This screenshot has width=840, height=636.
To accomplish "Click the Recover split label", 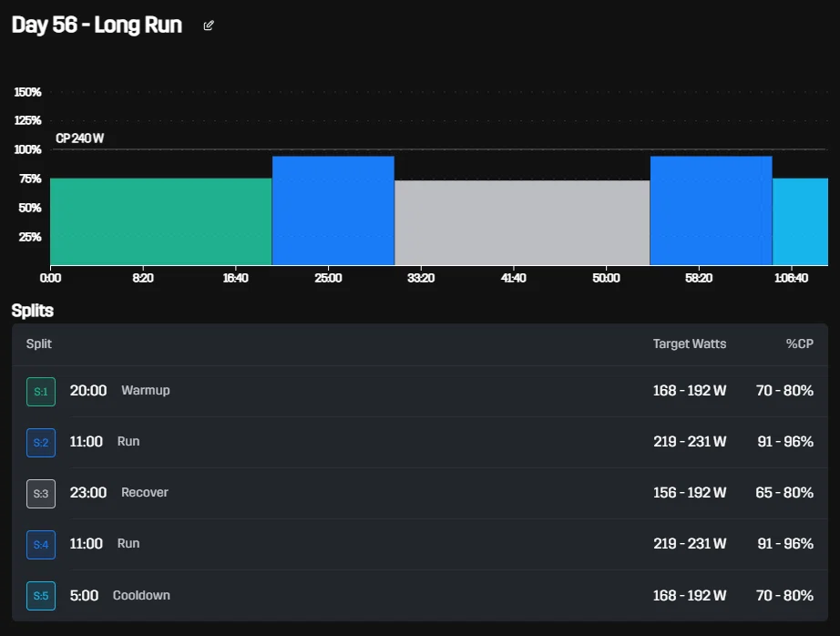I will click(x=145, y=492).
